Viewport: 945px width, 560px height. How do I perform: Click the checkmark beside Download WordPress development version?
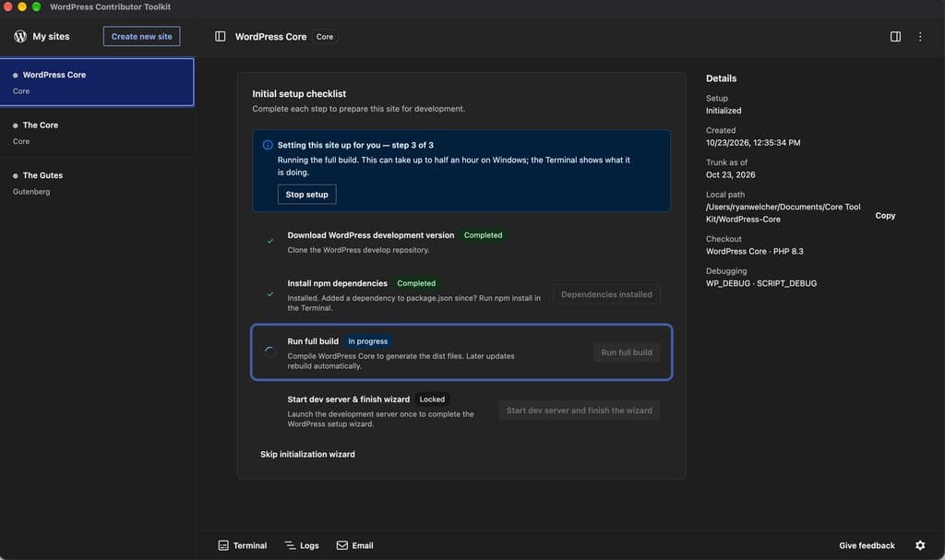tap(270, 241)
